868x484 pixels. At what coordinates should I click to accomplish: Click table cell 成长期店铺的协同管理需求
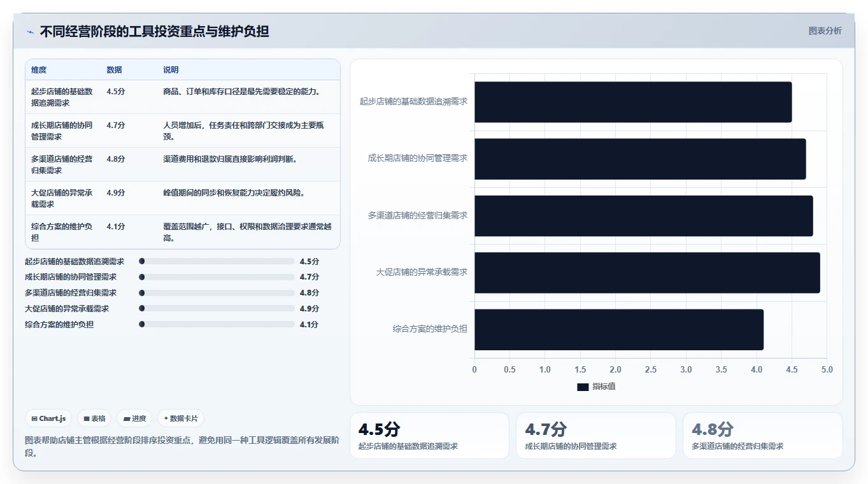(x=62, y=131)
